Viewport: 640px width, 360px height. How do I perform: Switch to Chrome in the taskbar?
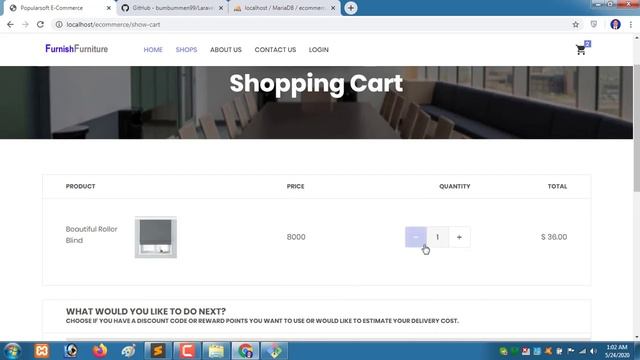(245, 351)
